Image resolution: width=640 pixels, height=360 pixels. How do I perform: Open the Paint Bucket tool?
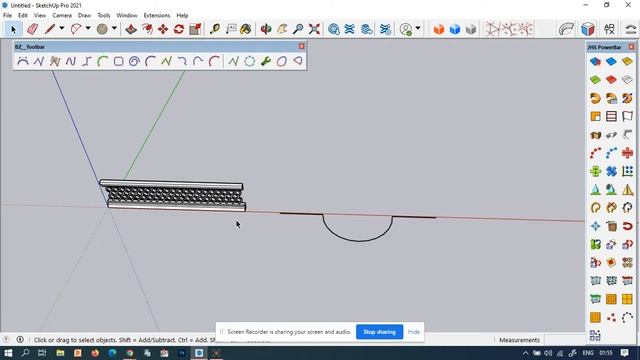(246, 29)
